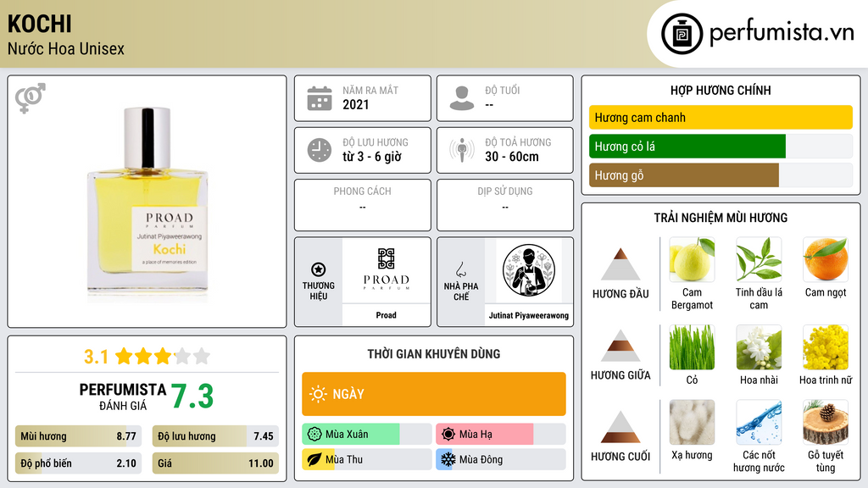Click the Mùi hương 8.77 score bar
This screenshot has width=868, height=488.
click(78, 436)
